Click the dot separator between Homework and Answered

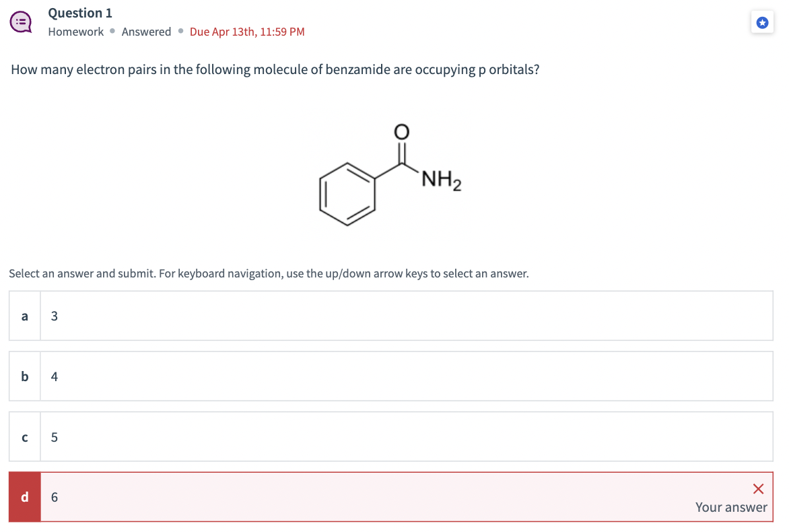tap(111, 32)
